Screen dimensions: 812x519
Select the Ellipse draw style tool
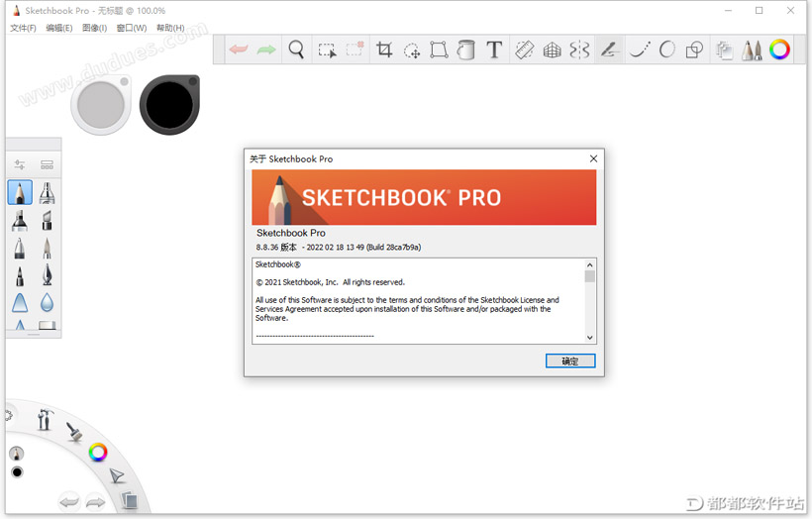pos(667,50)
